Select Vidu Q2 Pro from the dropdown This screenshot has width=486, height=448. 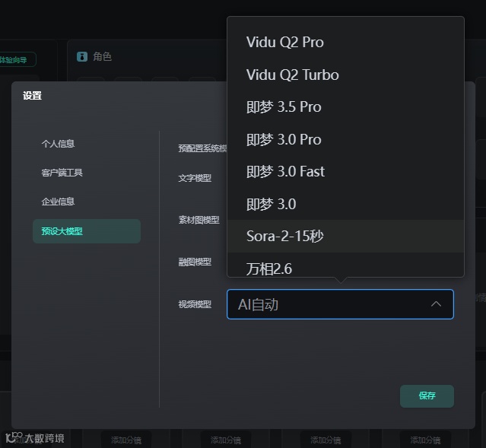tap(345, 42)
